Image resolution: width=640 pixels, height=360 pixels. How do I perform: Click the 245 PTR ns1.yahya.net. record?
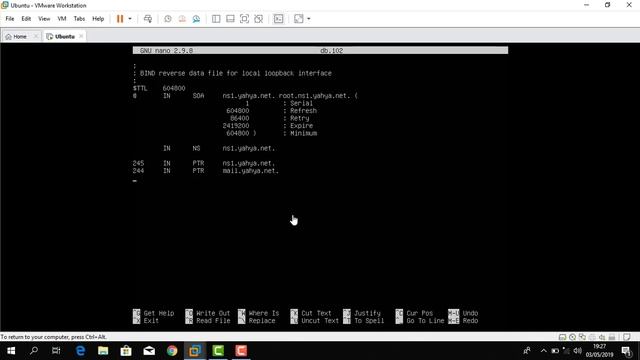(x=204, y=163)
